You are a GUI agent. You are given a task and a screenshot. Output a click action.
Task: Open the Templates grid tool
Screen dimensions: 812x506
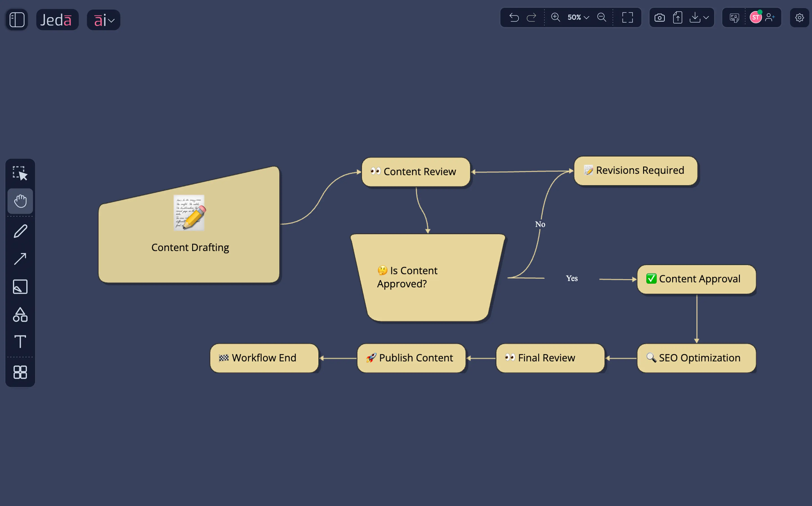[20, 372]
